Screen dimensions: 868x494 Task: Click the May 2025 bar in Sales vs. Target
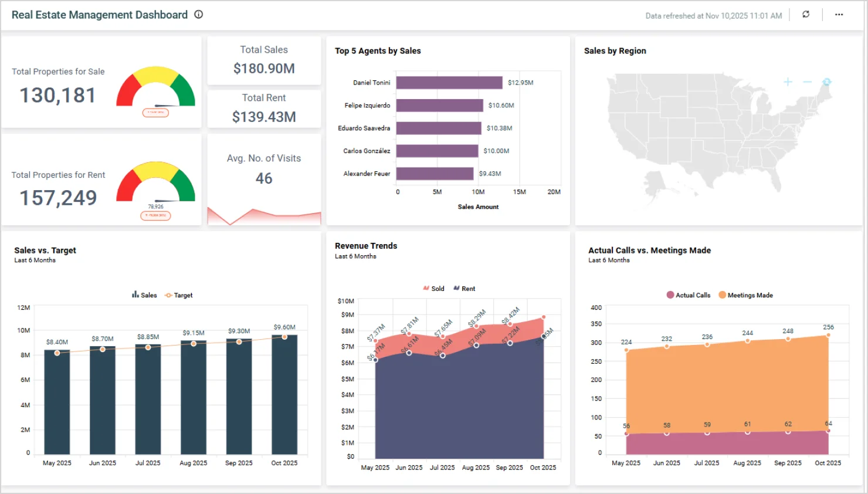point(57,402)
